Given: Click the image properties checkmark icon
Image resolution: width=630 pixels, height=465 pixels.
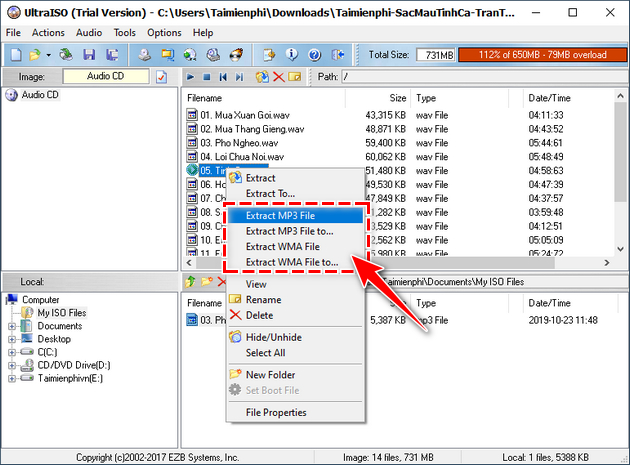Looking at the screenshot, I should tap(162, 76).
